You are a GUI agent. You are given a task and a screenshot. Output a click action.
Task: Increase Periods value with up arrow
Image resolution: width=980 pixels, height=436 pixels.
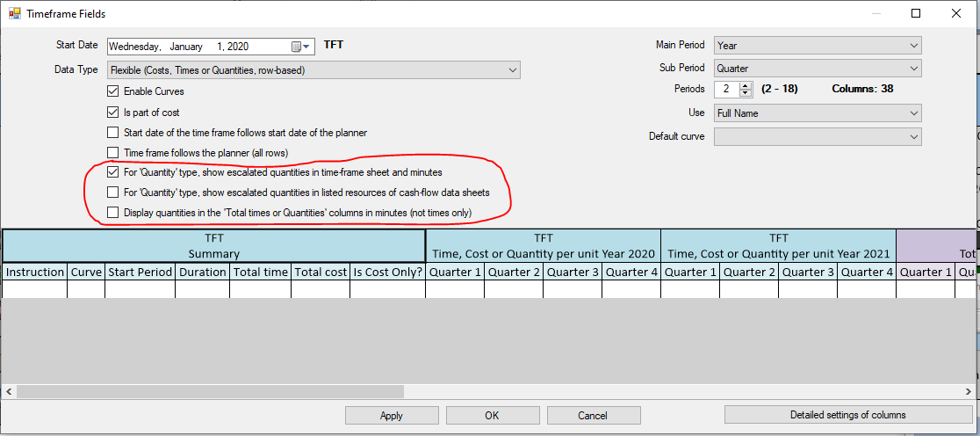pyautogui.click(x=746, y=85)
